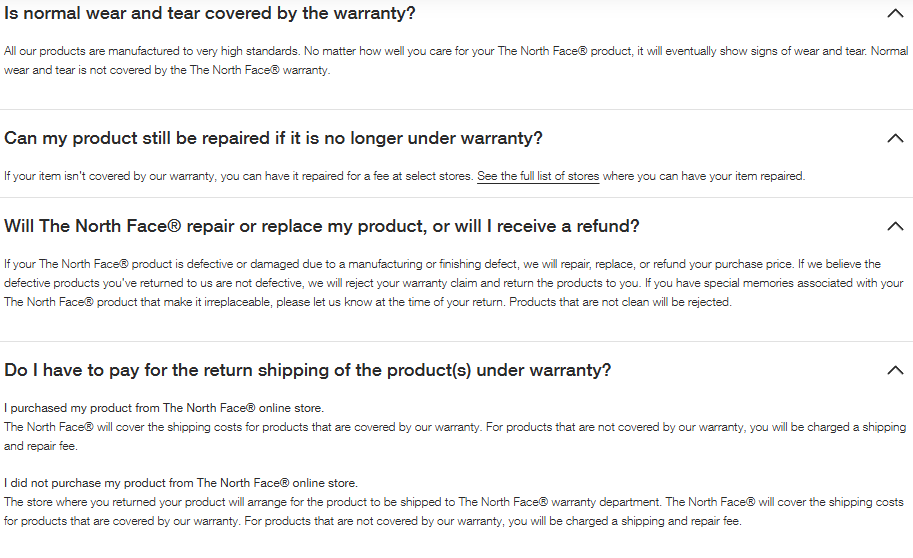Collapse the return shipping question chevron
Image resolution: width=913 pixels, height=558 pixels.
895,370
